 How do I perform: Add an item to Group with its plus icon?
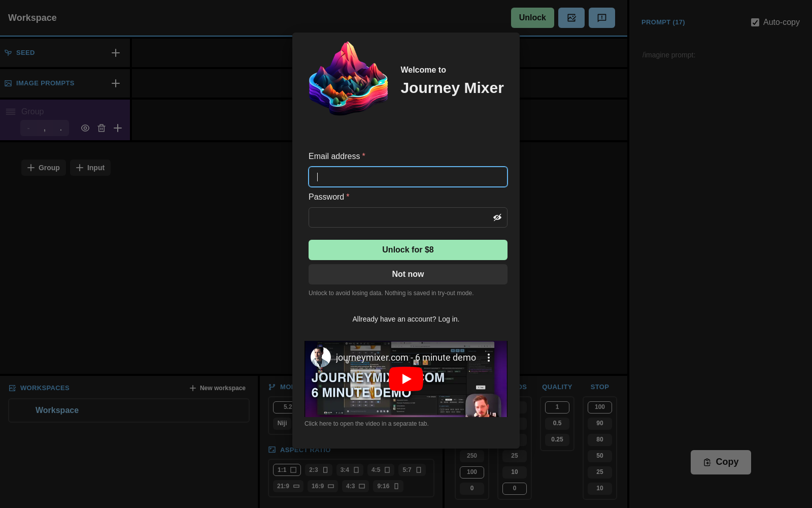[x=118, y=128]
